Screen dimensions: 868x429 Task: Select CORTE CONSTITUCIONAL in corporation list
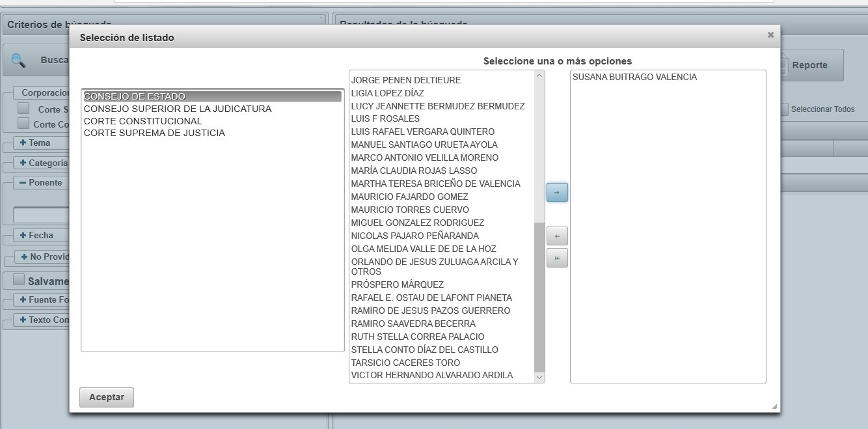click(142, 121)
